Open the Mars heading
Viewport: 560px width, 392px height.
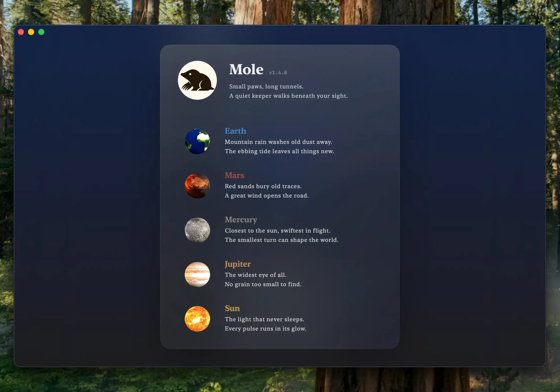click(x=234, y=175)
